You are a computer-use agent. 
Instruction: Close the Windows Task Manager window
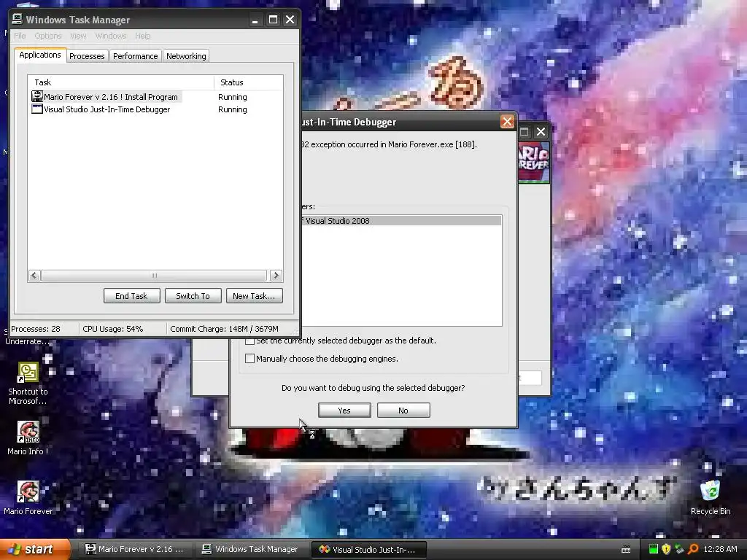(290, 20)
